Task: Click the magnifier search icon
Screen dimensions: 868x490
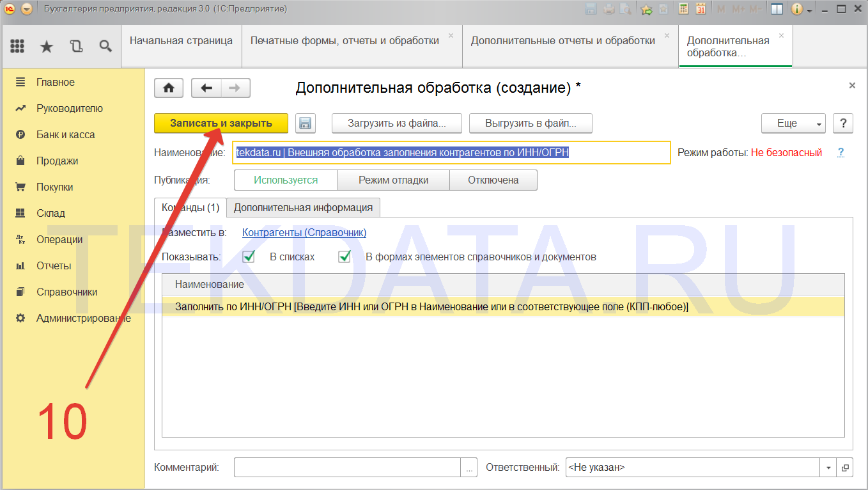Action: point(105,46)
